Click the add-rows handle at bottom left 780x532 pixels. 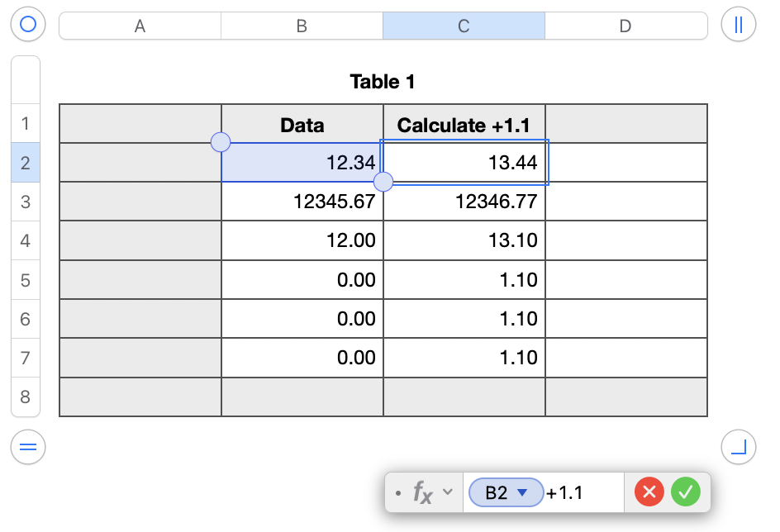click(28, 447)
